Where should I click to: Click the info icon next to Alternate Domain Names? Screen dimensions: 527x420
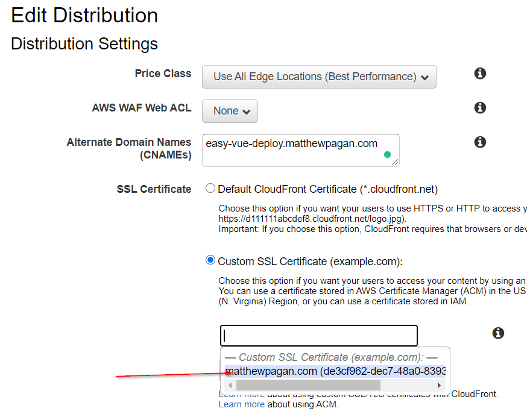click(x=480, y=142)
